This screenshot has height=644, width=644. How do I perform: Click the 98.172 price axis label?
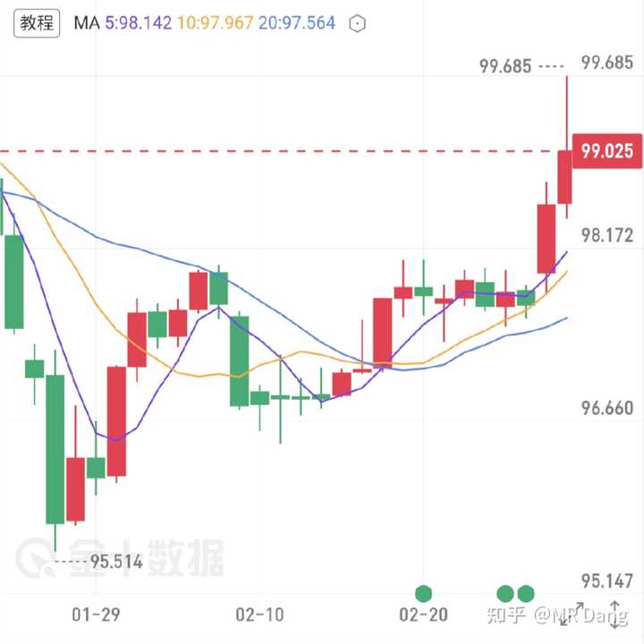[606, 235]
